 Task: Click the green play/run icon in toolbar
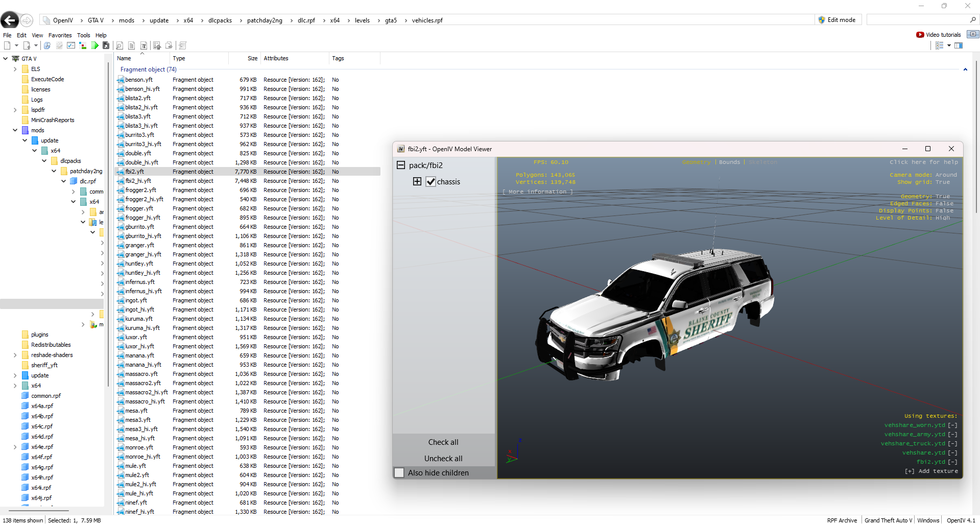pos(95,45)
